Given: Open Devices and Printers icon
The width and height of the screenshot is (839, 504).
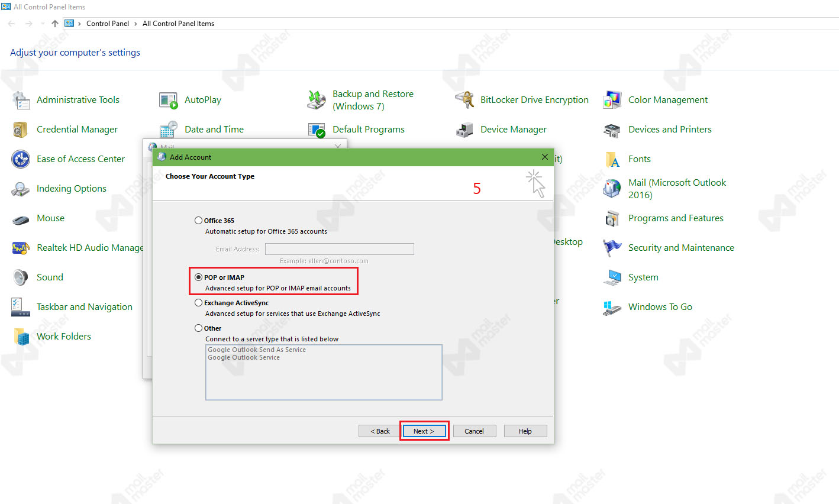Looking at the screenshot, I should click(612, 130).
